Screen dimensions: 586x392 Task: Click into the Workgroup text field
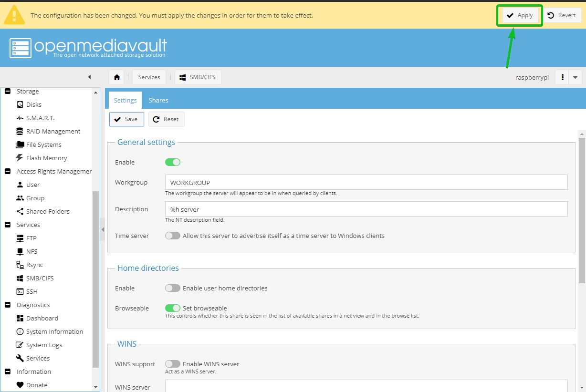tap(366, 183)
